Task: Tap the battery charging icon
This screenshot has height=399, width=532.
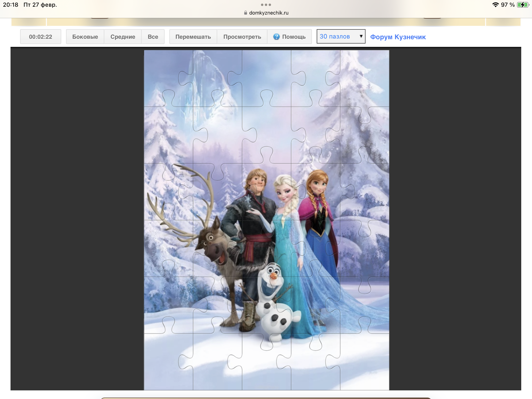Action: [x=522, y=5]
